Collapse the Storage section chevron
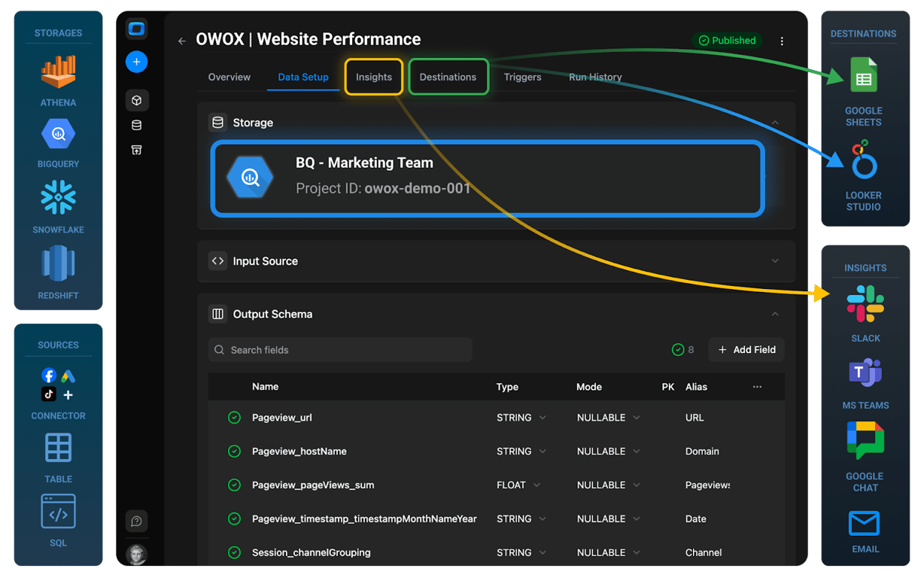924x578 pixels. (x=775, y=123)
